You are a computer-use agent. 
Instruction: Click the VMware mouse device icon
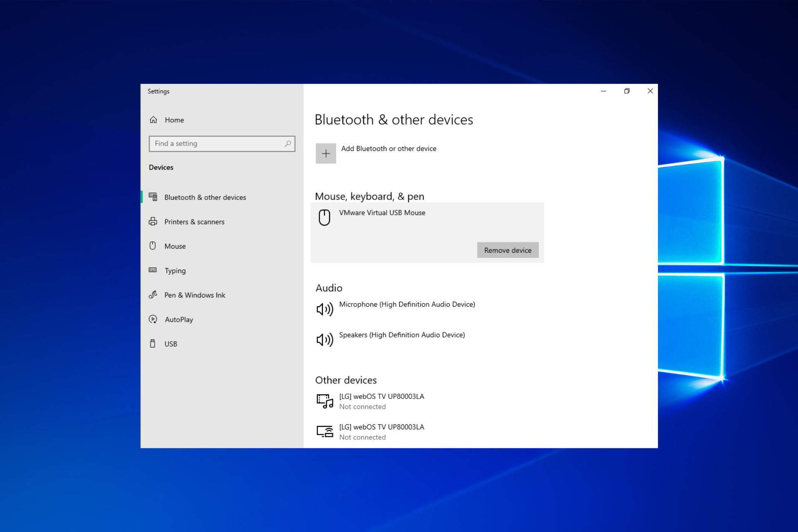tap(325, 217)
